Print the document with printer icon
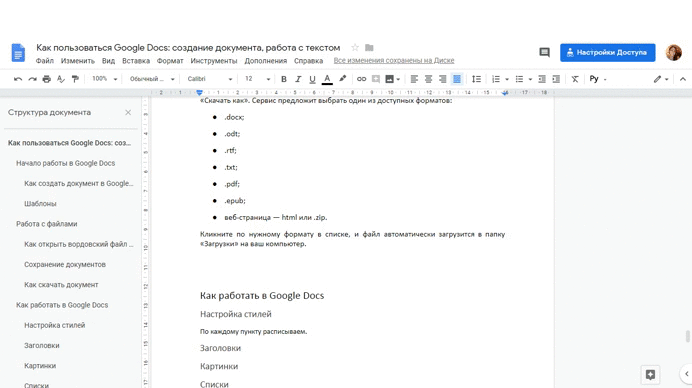 pos(46,79)
